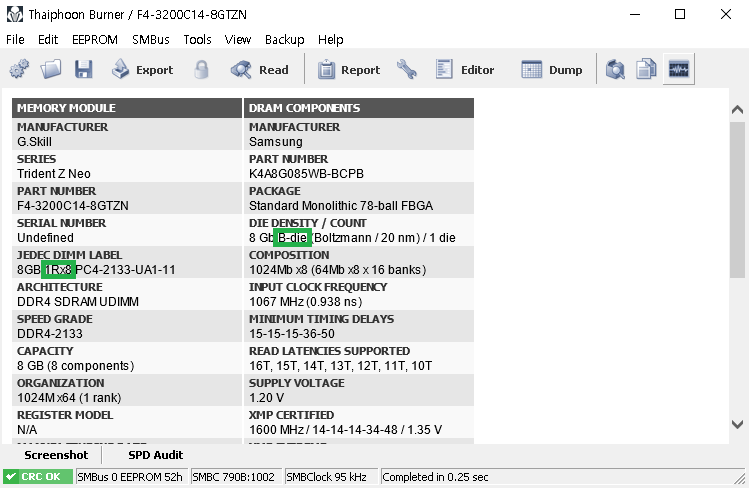Open the File menu

tap(15, 40)
